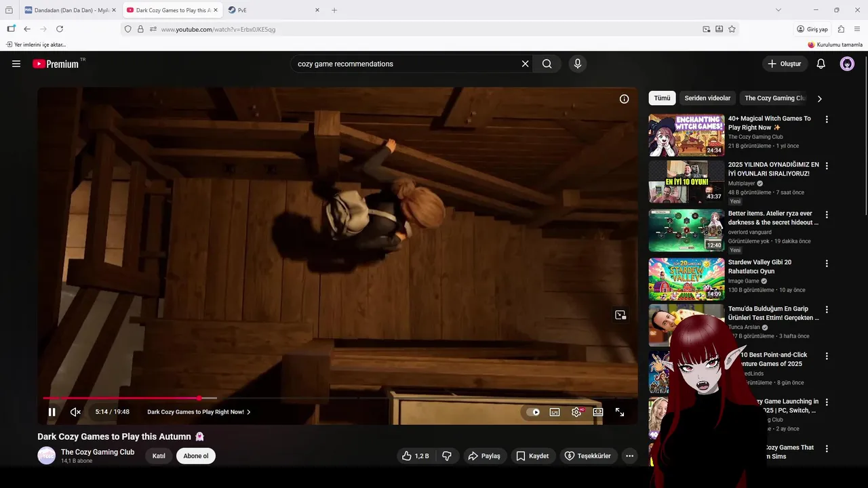
Task: Bookmark page with star icon
Action: [732, 29]
